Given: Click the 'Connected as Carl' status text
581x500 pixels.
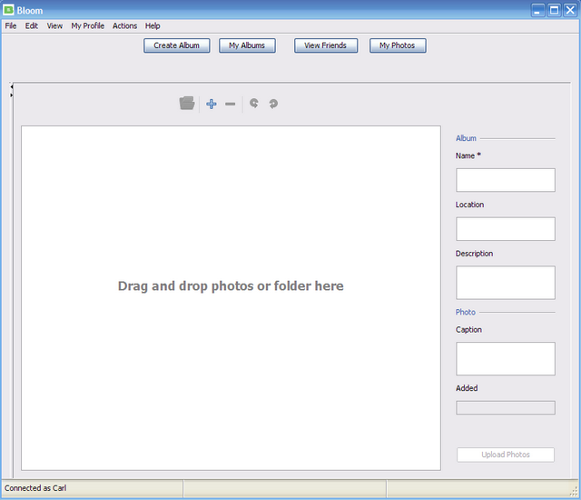Looking at the screenshot, I should 36,488.
